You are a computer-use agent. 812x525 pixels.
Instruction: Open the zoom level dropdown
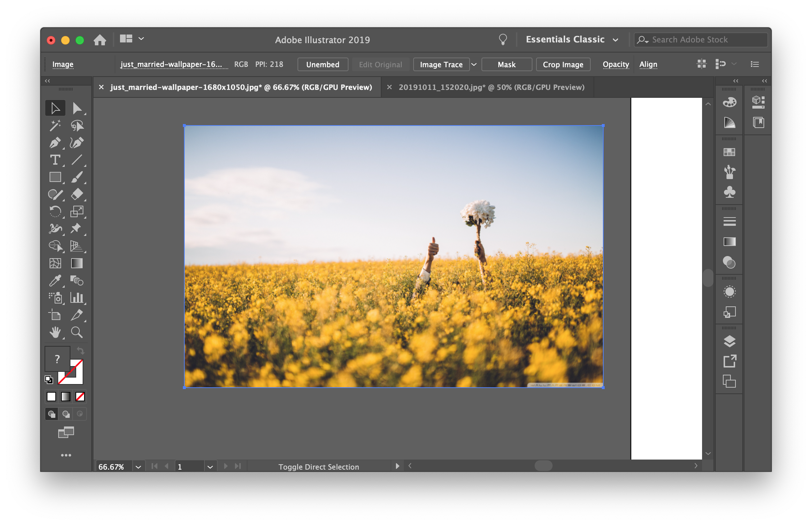(138, 467)
